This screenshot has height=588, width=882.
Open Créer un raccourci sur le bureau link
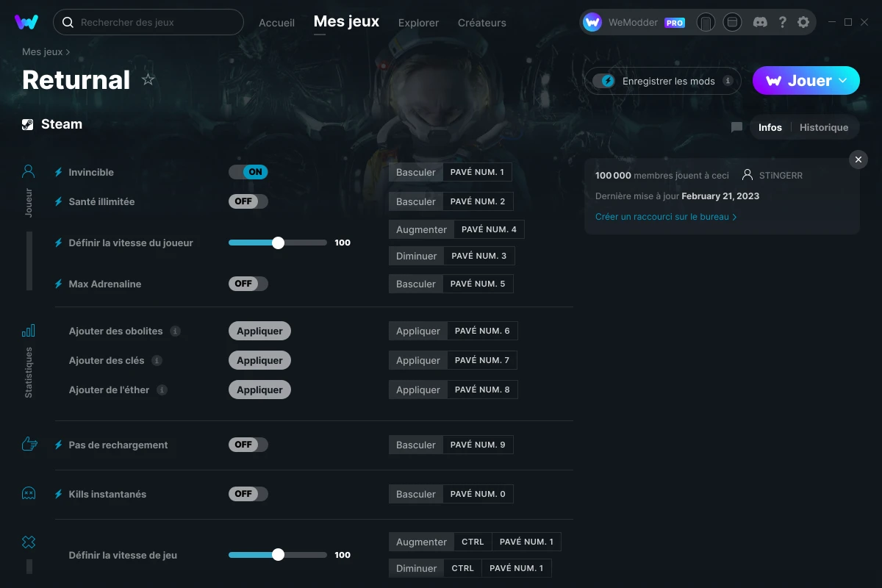(666, 217)
